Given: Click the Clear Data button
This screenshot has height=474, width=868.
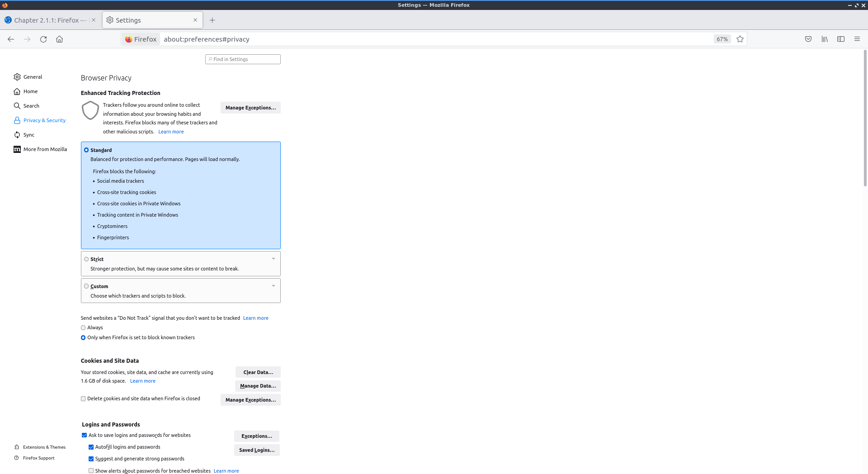Looking at the screenshot, I should pyautogui.click(x=258, y=372).
